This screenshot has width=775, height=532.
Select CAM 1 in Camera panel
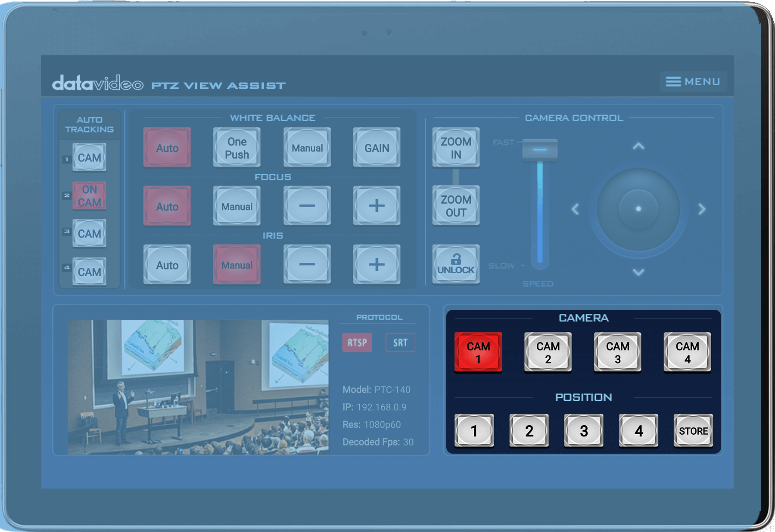(478, 352)
